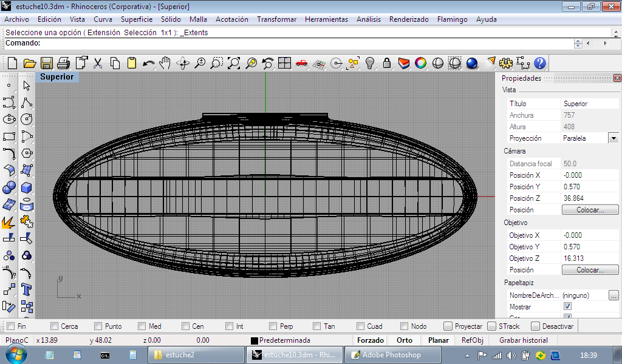Click the Zoom Extents icon

click(234, 63)
